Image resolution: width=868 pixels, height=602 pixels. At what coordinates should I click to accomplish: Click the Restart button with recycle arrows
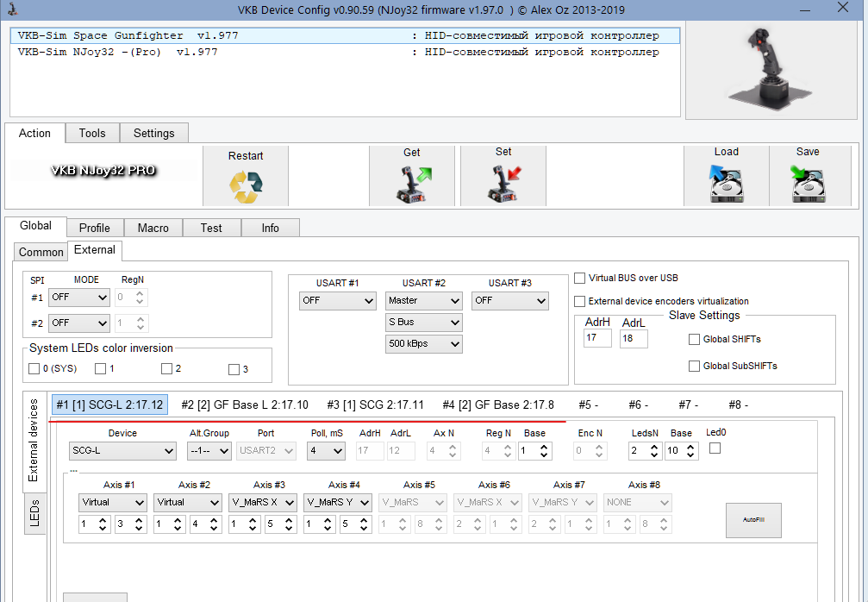pos(246,176)
